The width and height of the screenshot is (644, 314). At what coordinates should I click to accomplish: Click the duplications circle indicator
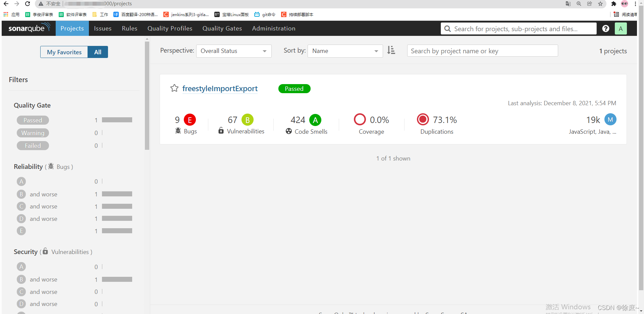click(x=423, y=119)
